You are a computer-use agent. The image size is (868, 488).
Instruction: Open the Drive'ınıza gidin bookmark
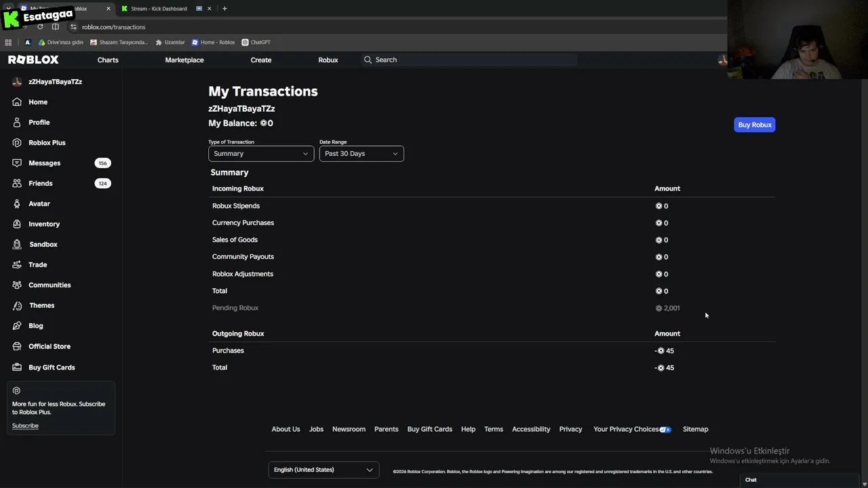pyautogui.click(x=60, y=42)
